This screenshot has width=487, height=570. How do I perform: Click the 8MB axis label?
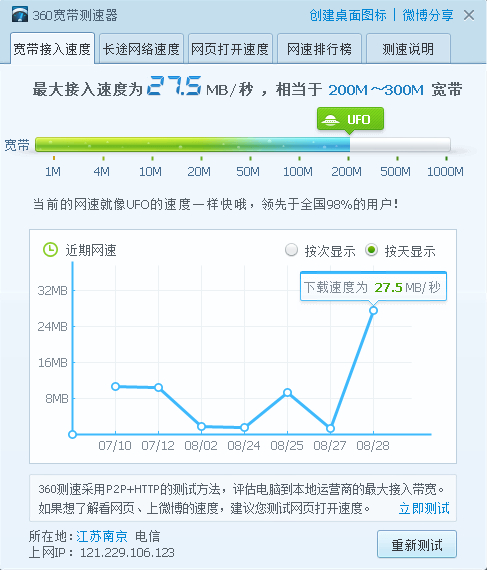[x=57, y=398]
